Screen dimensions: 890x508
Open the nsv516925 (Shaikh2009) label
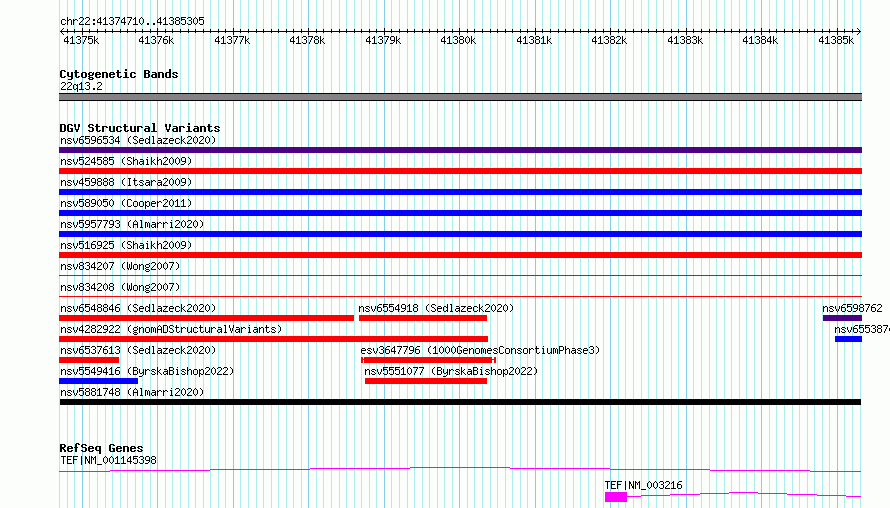tap(126, 245)
